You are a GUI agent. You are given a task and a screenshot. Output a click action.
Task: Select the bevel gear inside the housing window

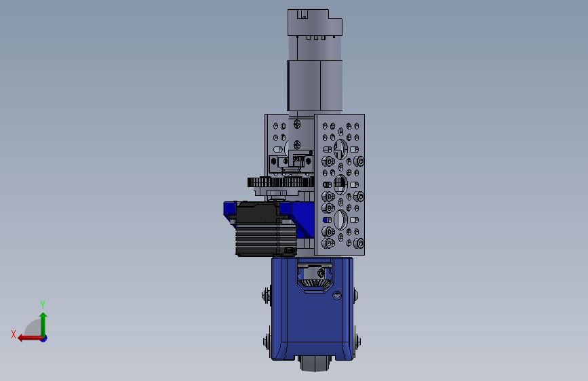[313, 283]
